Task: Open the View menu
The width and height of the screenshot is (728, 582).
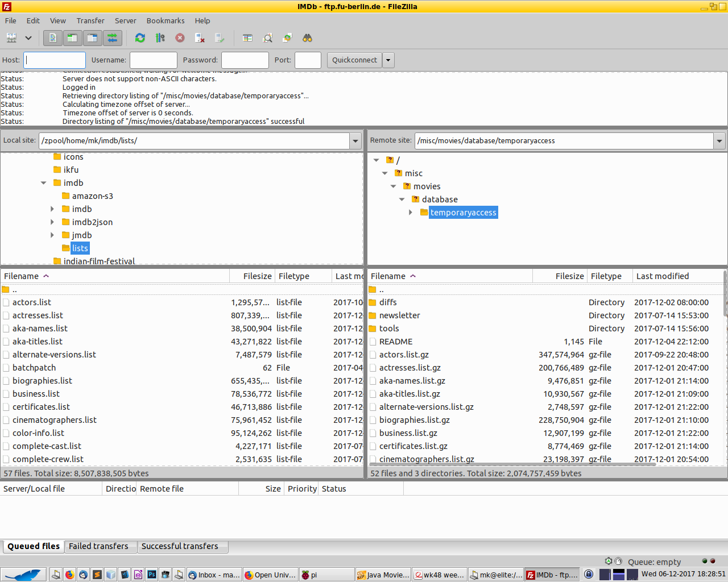Action: (x=58, y=20)
